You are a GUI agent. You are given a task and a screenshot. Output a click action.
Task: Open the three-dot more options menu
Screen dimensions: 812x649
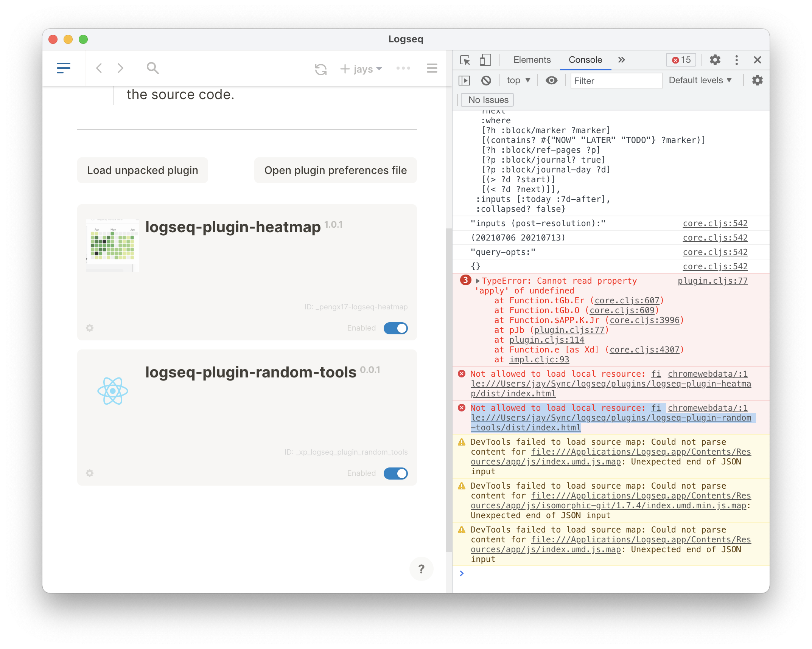tap(403, 68)
